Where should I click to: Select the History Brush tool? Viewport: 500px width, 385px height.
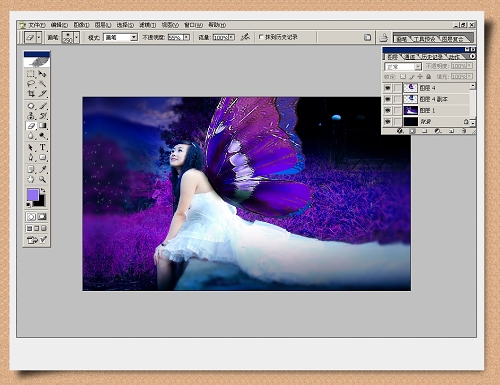pyautogui.click(x=42, y=116)
